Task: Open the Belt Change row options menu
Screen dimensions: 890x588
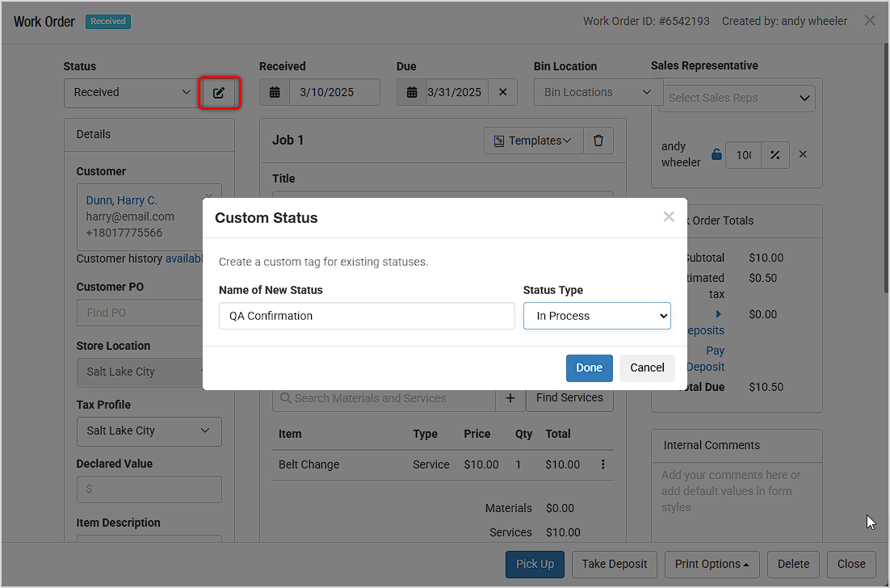Action: [602, 464]
